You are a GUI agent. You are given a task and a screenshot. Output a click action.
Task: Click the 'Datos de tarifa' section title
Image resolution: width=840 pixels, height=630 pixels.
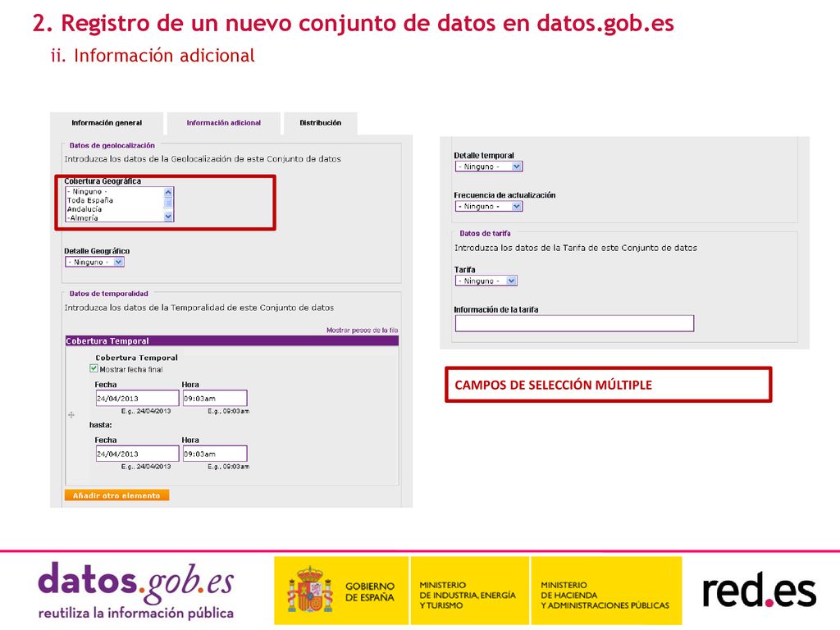pos(485,234)
